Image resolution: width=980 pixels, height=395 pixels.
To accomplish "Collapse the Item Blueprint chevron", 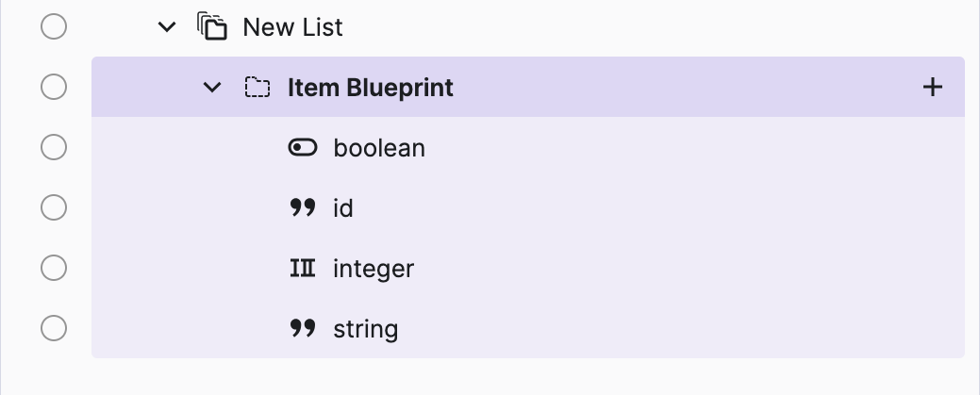I will 212,88.
